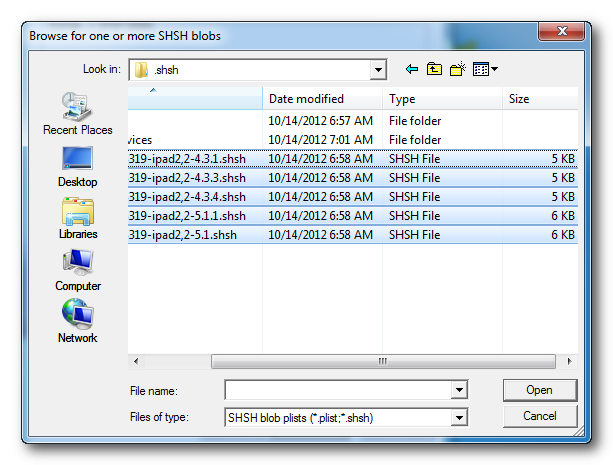Screen dimensions: 613x465
Task: Click inside the File name text field
Action: coord(338,390)
